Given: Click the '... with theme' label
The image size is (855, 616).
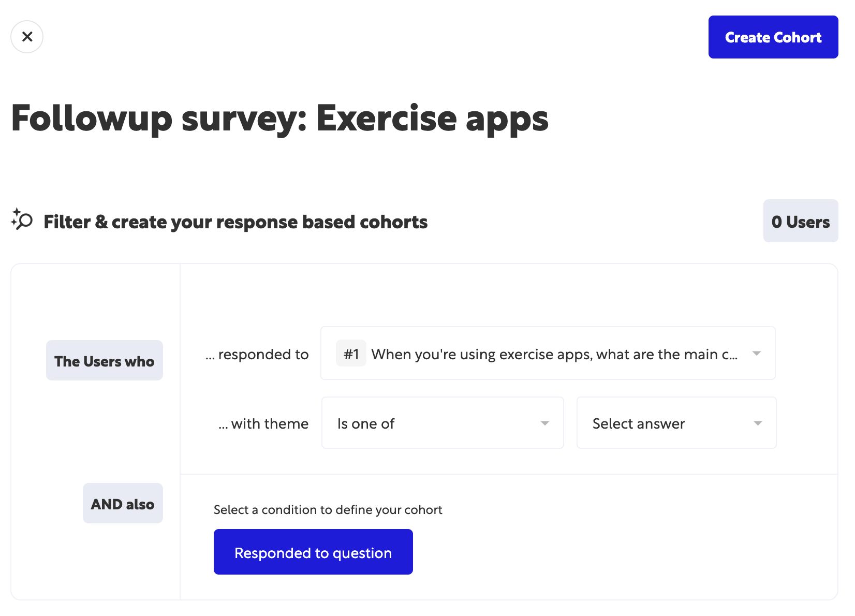Looking at the screenshot, I should (263, 423).
